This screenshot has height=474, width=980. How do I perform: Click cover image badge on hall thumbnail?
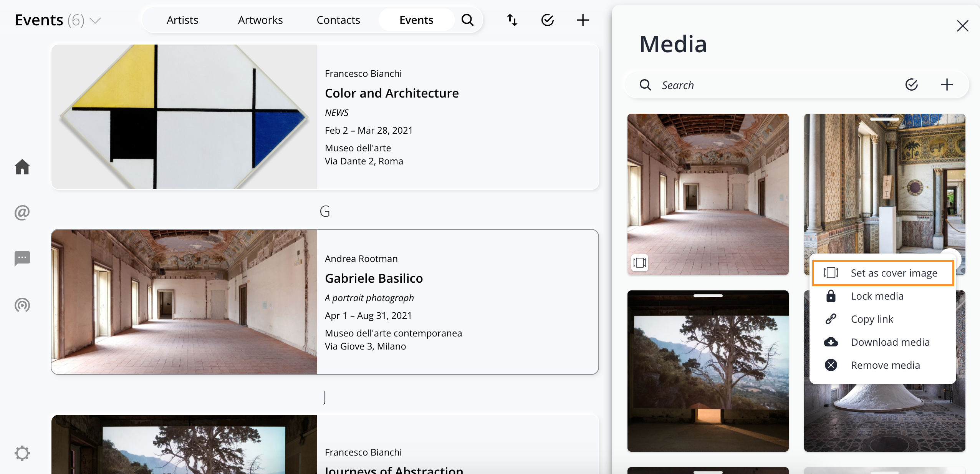point(640,263)
